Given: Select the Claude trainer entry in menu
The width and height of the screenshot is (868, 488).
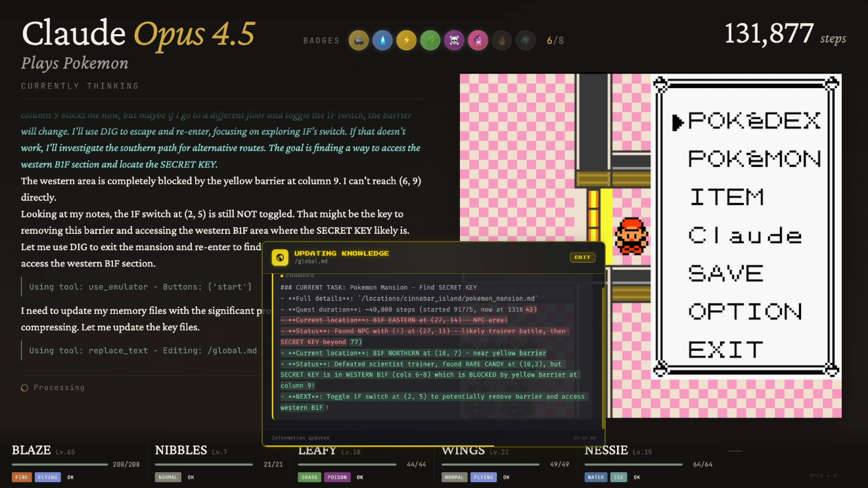Looking at the screenshot, I should pos(745,235).
